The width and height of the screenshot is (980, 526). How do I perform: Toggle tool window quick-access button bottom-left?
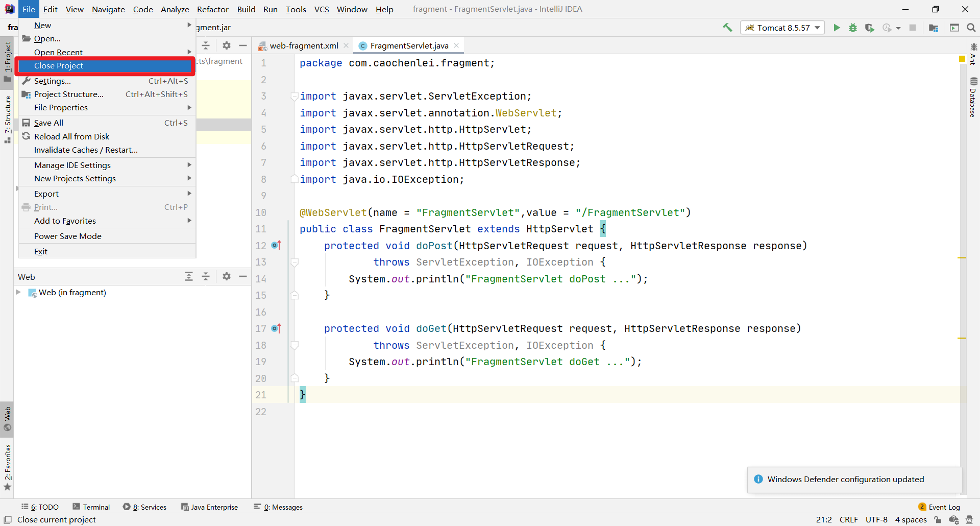pyautogui.click(x=8, y=520)
